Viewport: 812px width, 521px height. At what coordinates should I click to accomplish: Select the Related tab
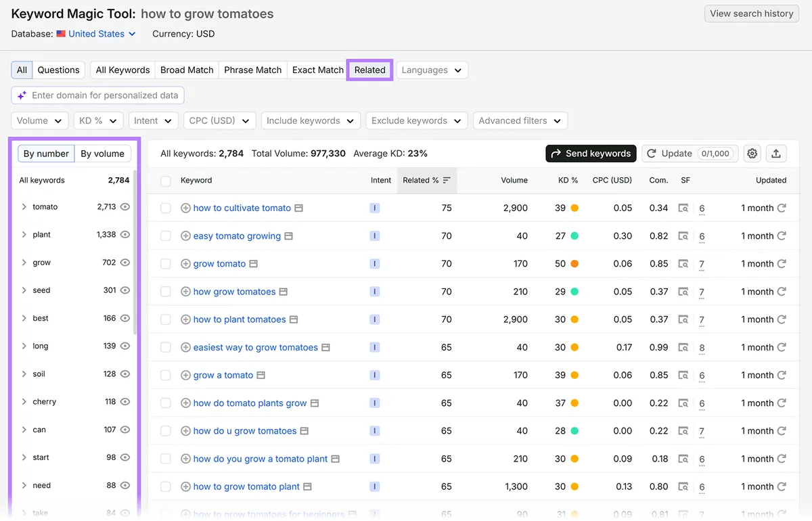point(370,70)
